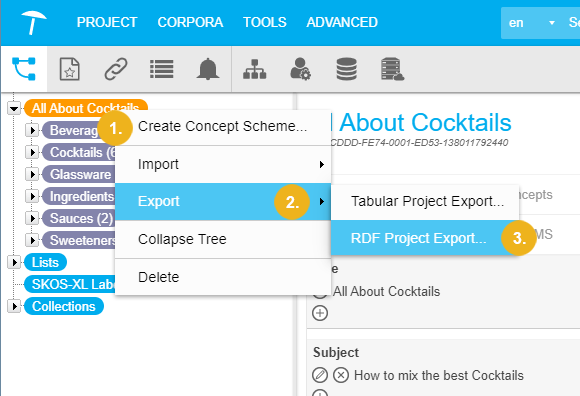Click the add plus icon below All About Cocktails title
The height and width of the screenshot is (396, 580).
320,313
